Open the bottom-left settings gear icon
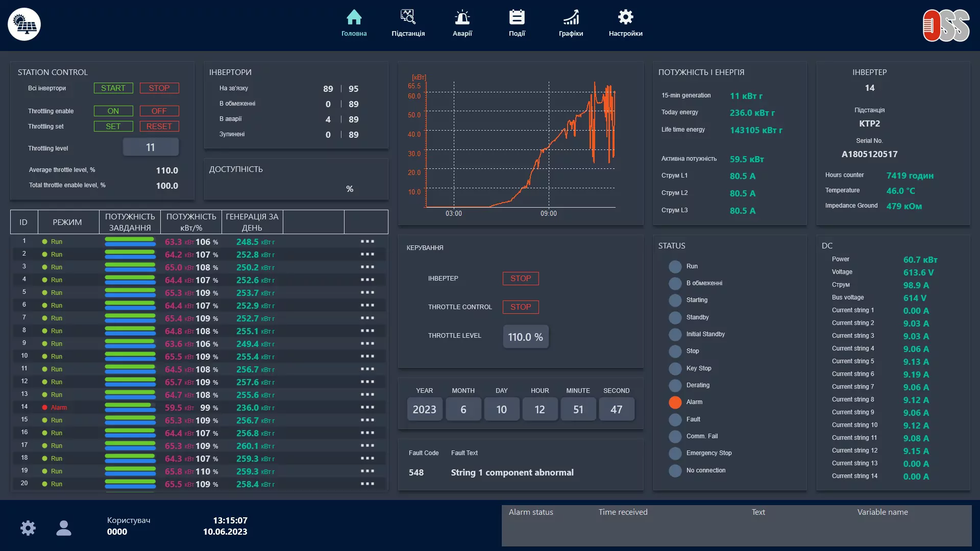This screenshot has height=551, width=980. tap(28, 528)
